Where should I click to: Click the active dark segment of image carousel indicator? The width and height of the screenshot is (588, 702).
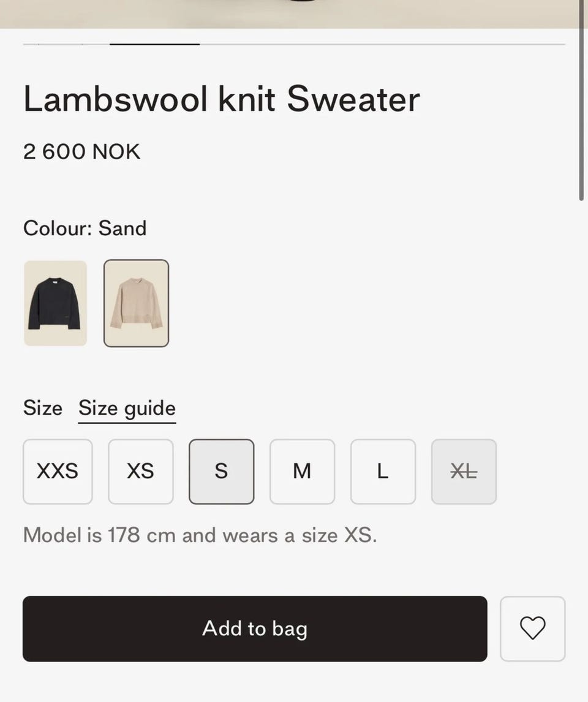[155, 44]
